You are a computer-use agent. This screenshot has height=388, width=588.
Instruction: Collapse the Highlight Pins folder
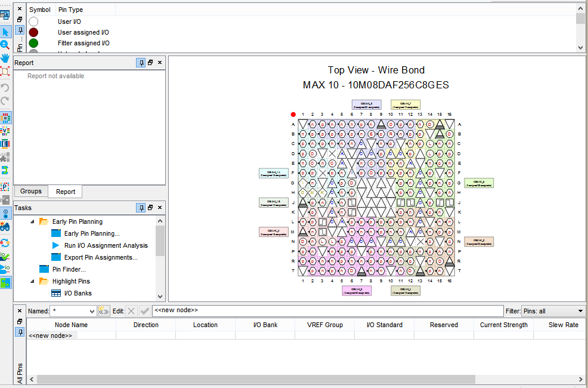point(32,281)
